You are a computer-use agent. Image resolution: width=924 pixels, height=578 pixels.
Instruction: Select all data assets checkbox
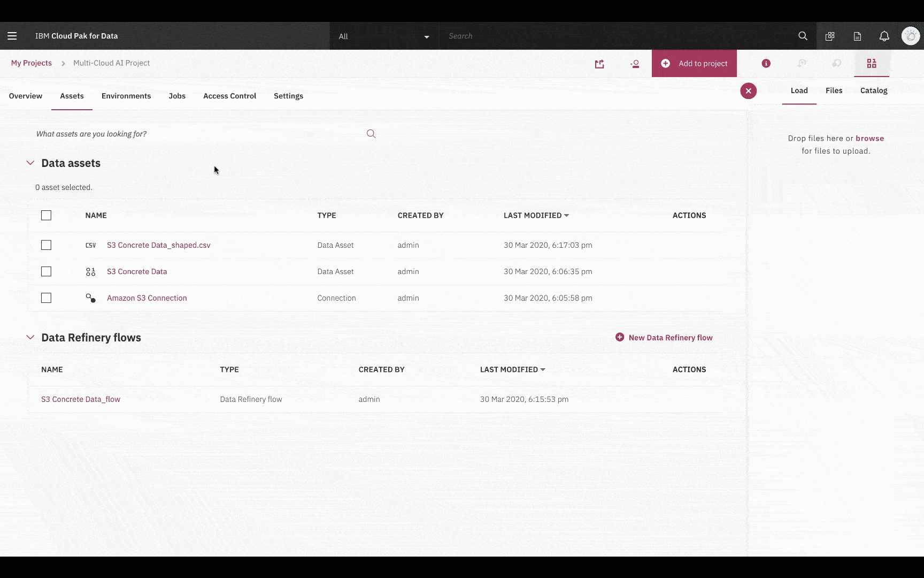click(x=47, y=215)
